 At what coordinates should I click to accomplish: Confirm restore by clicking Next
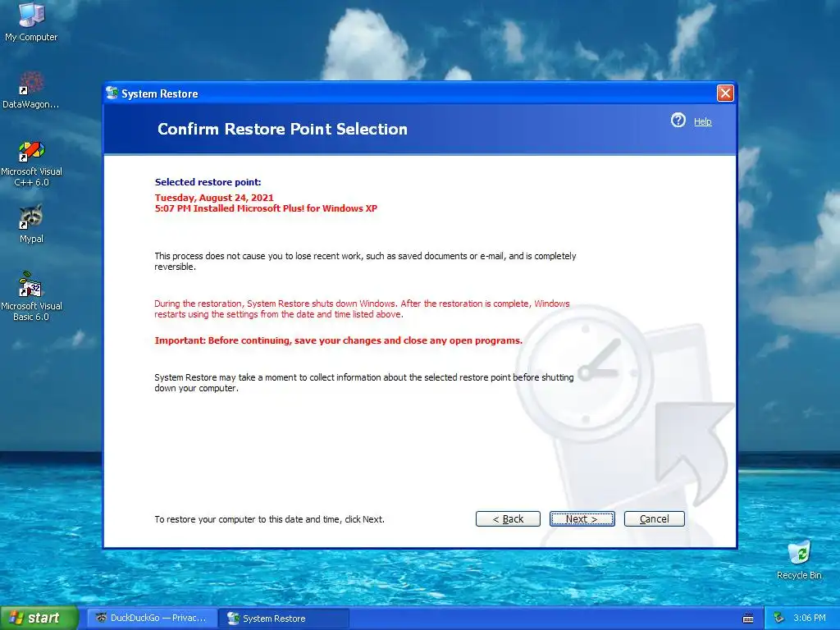click(x=582, y=518)
